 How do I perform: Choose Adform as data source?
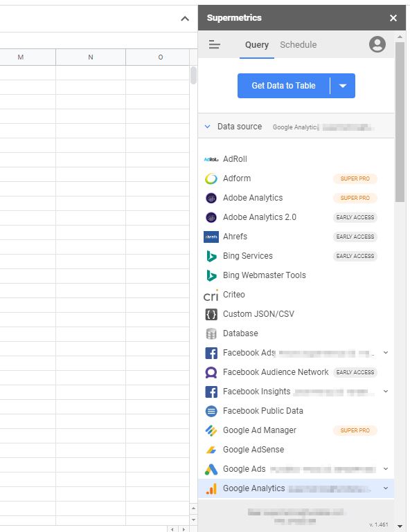[296, 178]
